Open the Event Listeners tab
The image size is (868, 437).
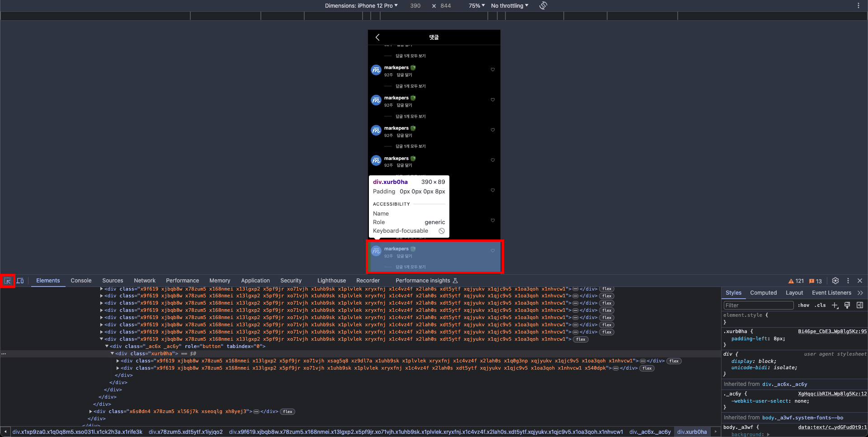point(831,293)
